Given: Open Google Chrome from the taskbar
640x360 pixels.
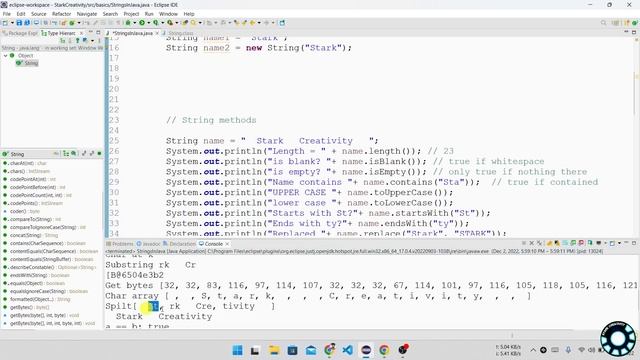Looking at the screenshot, I should point(384,350).
